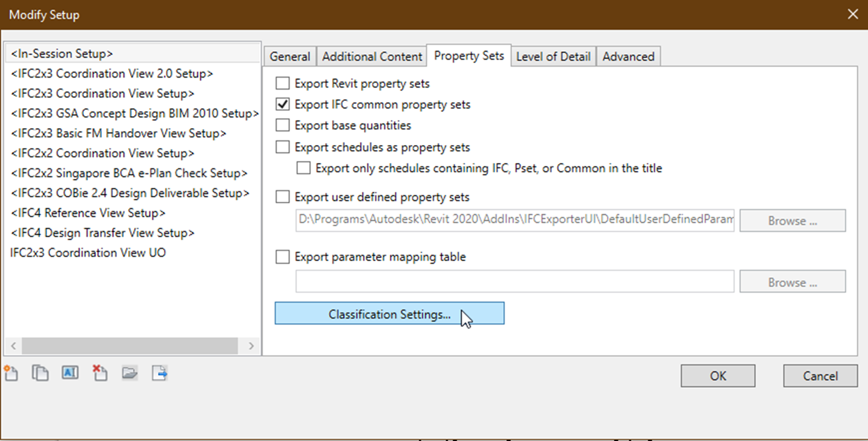The height and width of the screenshot is (441, 868).
Task: Click the import setup folder icon
Action: (130, 373)
